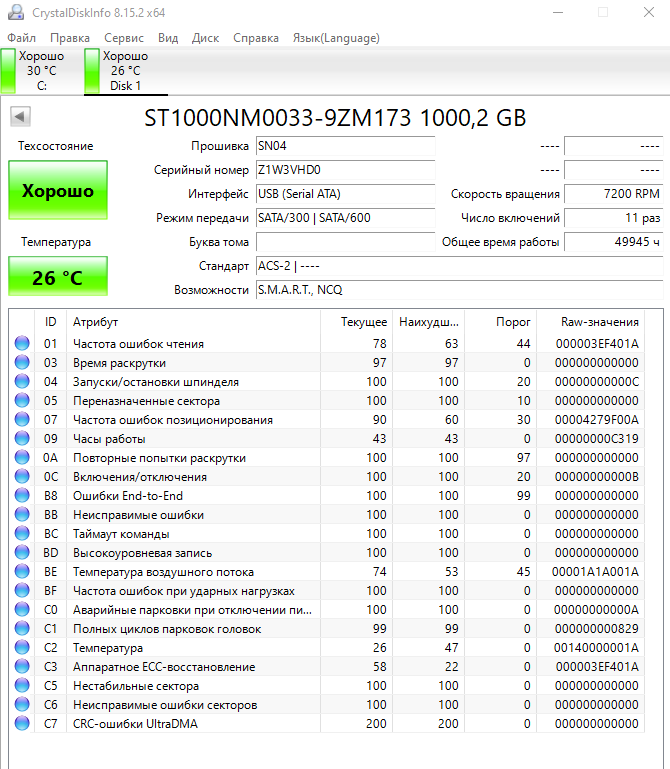670x769 pixels.
Task: Click the total working time 49945 ч
Action: pos(614,242)
